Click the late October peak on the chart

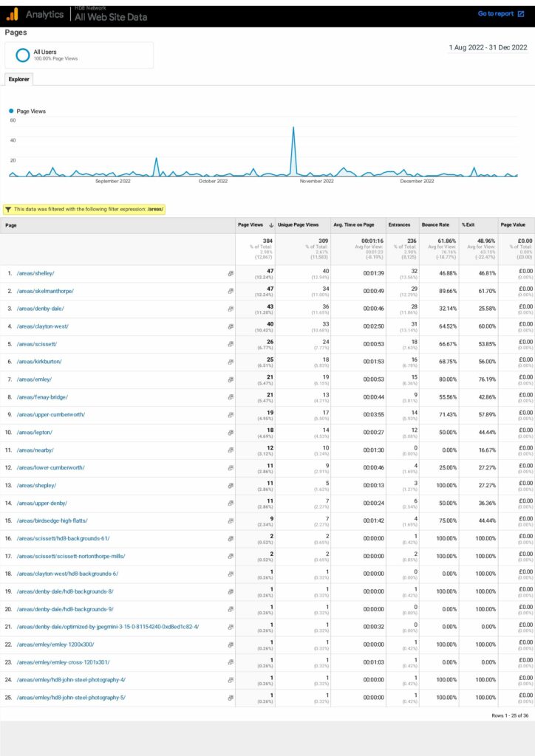pos(293,128)
